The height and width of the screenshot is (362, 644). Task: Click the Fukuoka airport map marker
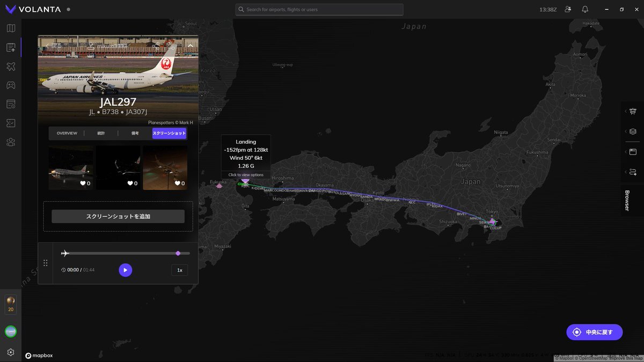[x=219, y=186]
